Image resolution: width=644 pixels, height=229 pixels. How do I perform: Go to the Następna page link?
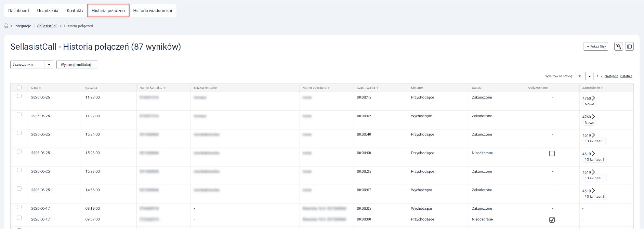[611, 76]
